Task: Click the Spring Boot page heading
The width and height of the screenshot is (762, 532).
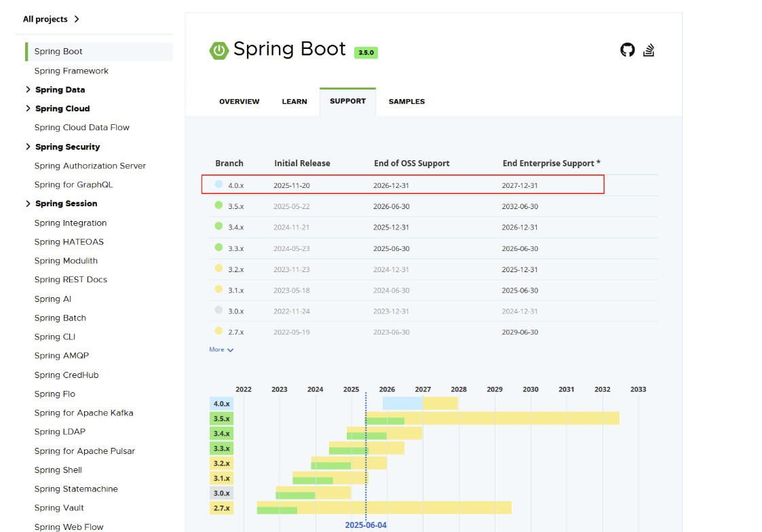Action: point(290,49)
